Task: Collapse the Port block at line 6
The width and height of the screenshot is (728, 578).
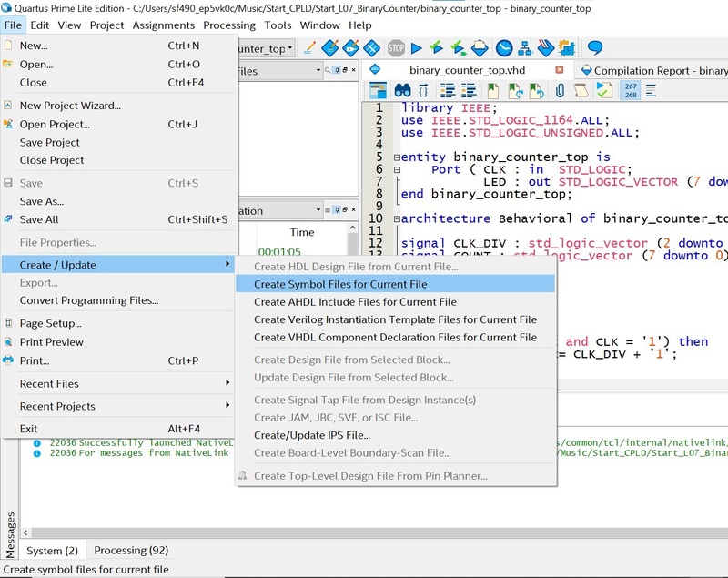Action: pos(397,170)
